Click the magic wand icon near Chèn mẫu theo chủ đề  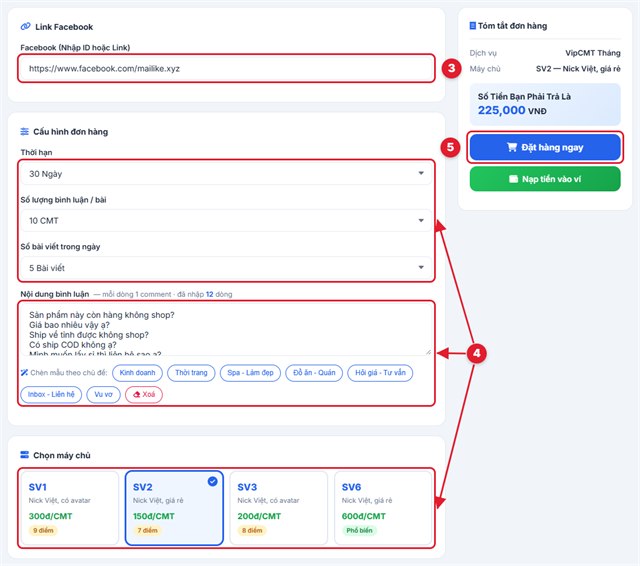[24, 373]
